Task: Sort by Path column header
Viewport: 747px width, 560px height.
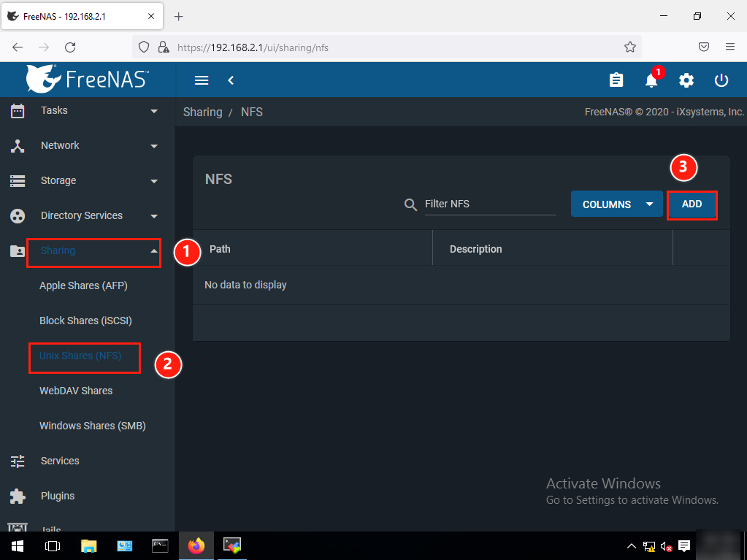Action: [x=220, y=249]
